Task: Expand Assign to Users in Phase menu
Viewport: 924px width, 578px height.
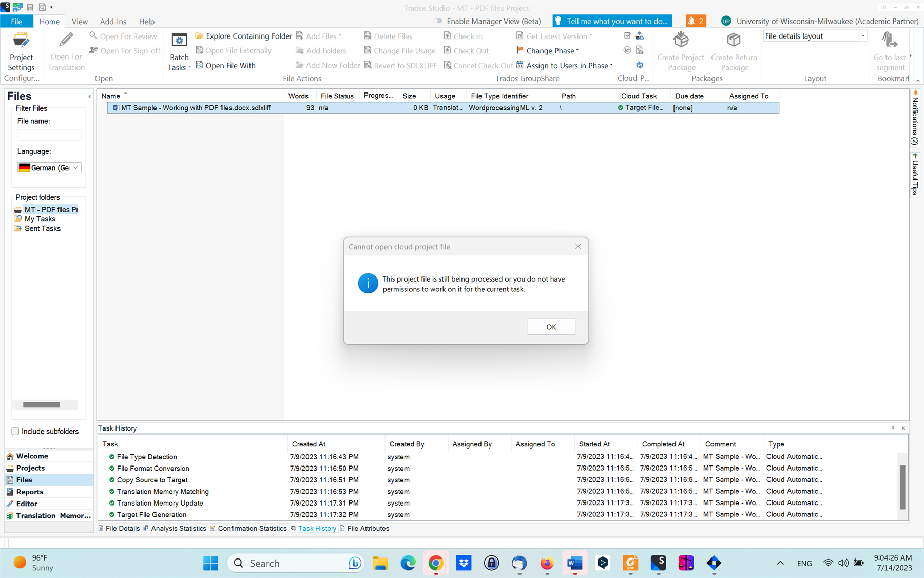Action: tap(611, 65)
